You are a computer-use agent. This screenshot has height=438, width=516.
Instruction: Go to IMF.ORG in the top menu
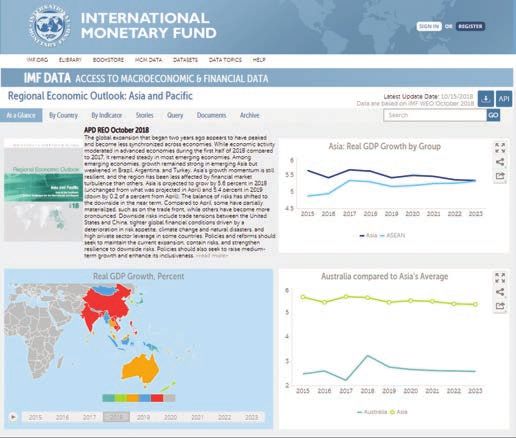pyautogui.click(x=37, y=60)
